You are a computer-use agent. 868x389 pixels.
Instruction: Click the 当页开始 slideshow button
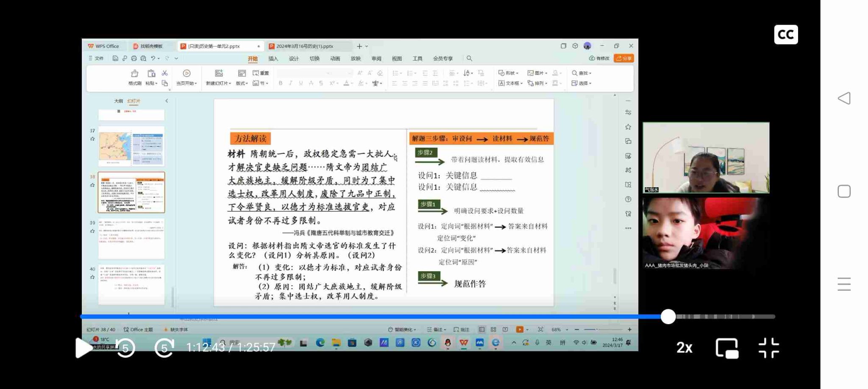[186, 77]
